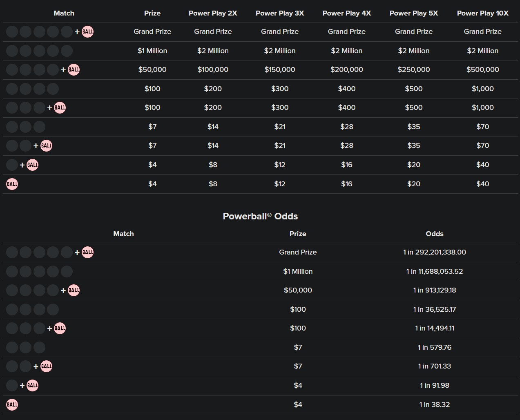
Task: Click the 1 in 14,494.11 odds value
Action: coord(435,328)
